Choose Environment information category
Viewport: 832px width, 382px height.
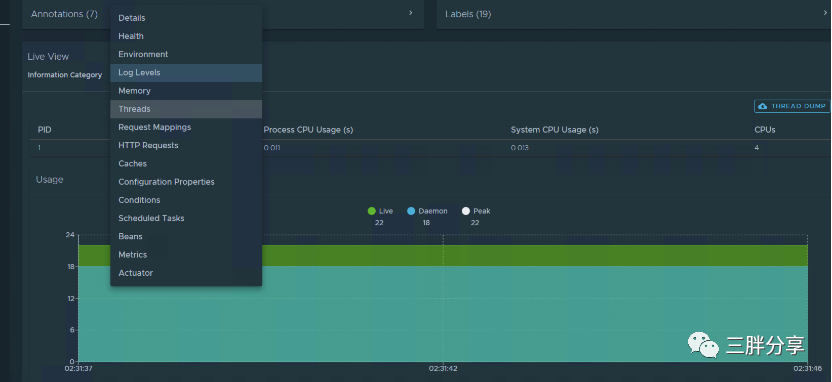click(x=186, y=54)
